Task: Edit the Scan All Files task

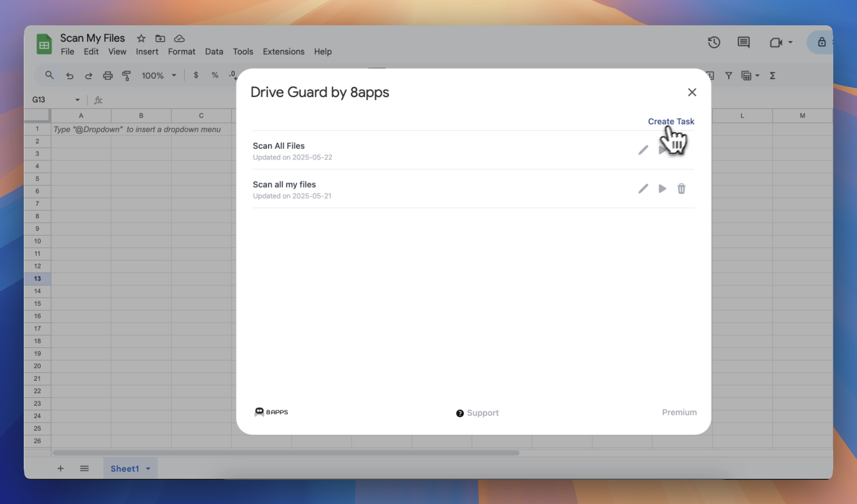Action: 643,150
